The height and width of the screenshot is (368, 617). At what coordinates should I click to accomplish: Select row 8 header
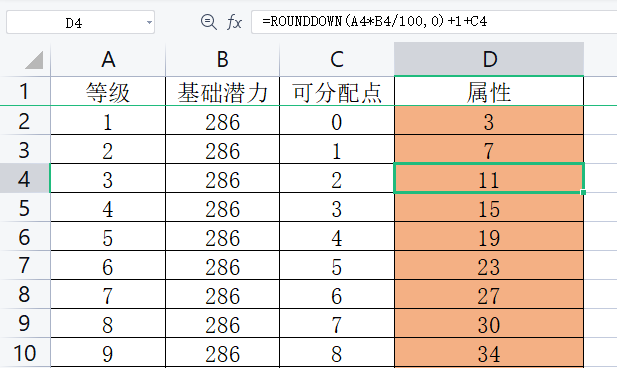click(25, 294)
